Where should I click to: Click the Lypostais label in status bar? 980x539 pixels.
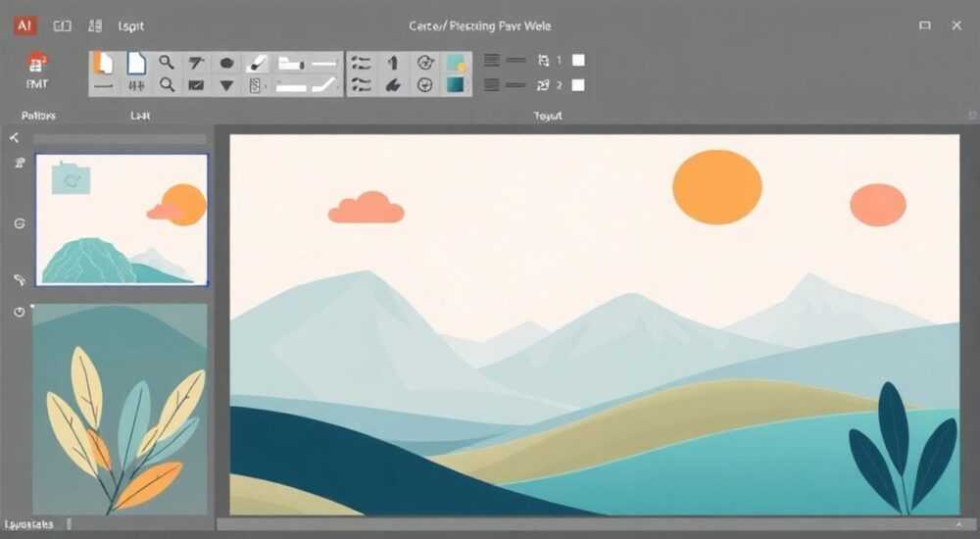point(29,524)
